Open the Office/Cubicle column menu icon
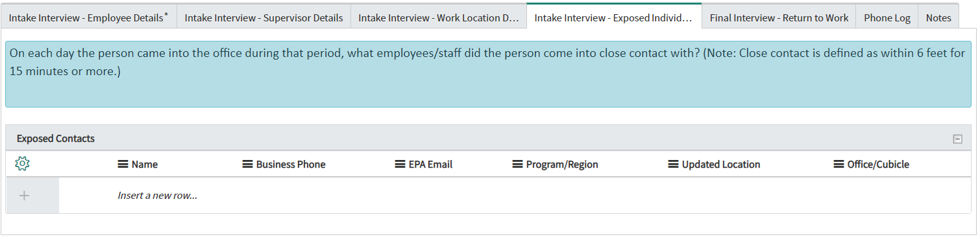Viewport: 980px width, 239px height. coord(839,165)
